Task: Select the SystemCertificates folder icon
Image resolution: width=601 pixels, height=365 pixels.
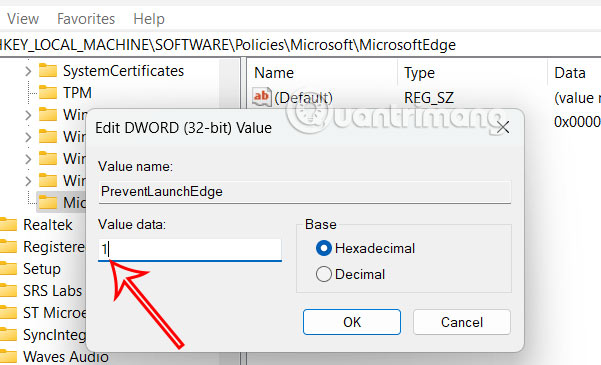Action: click(x=48, y=71)
